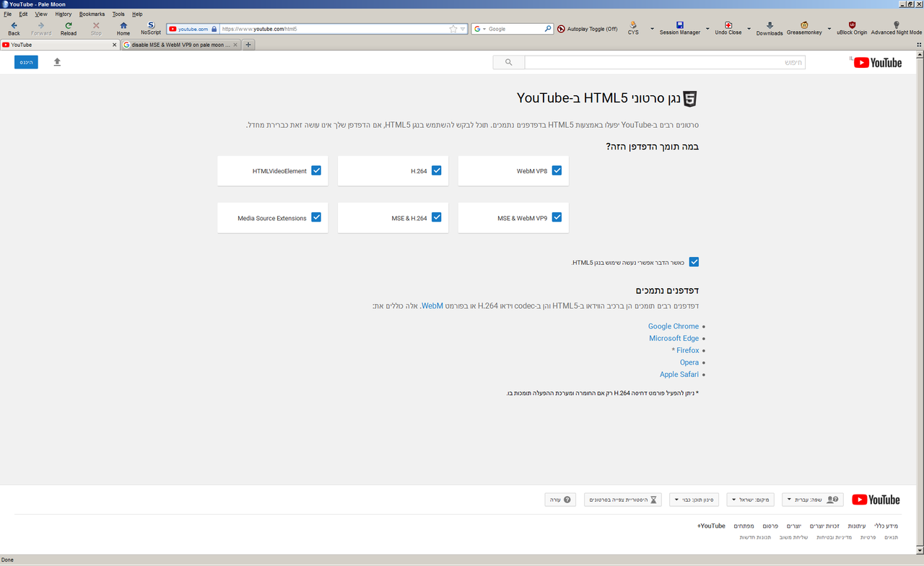924x566 pixels.
Task: Open the View menu
Action: pyautogui.click(x=41, y=14)
